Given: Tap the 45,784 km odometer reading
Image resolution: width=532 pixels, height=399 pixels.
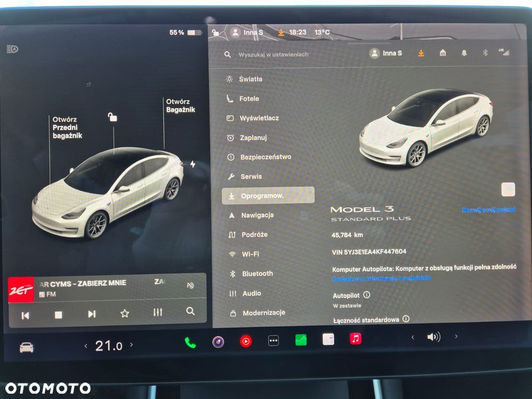Looking at the screenshot, I should (x=347, y=235).
